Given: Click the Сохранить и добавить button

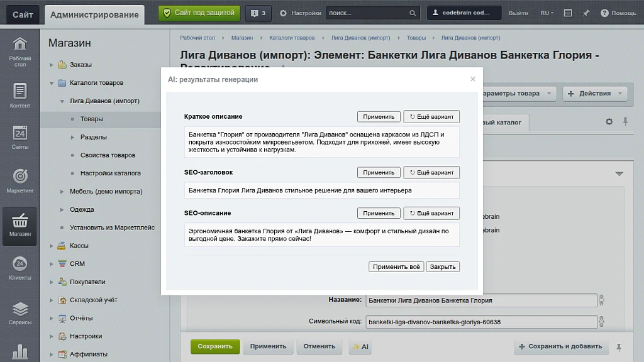Looking at the screenshot, I should pyautogui.click(x=560, y=346).
